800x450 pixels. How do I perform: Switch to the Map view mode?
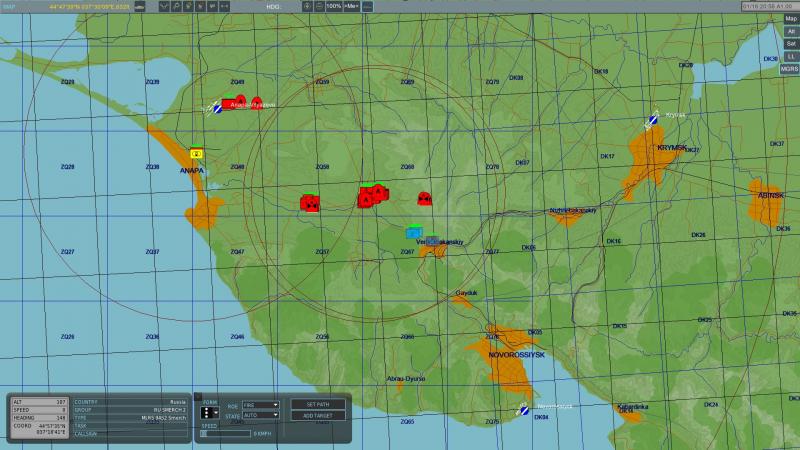coord(791,19)
